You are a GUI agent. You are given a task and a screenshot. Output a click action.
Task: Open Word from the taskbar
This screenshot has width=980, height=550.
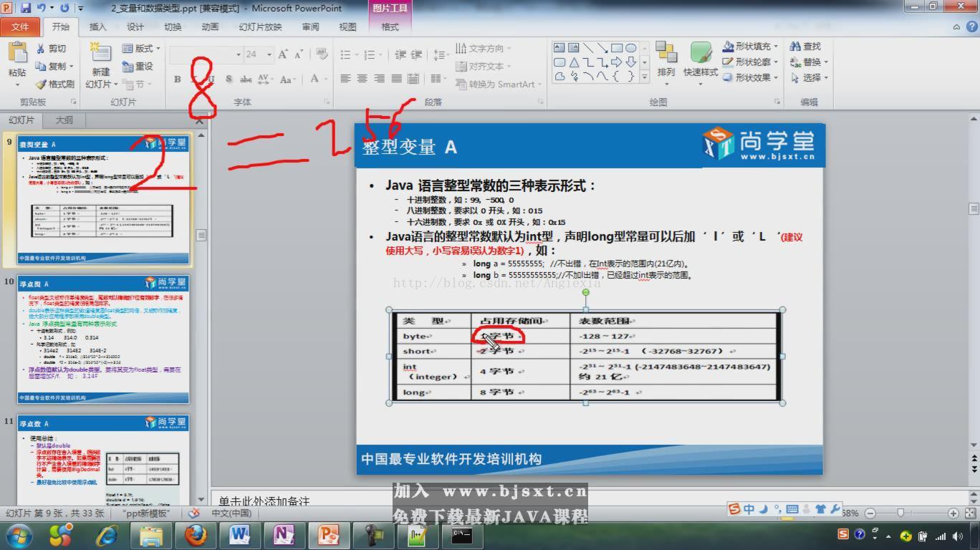point(240,535)
